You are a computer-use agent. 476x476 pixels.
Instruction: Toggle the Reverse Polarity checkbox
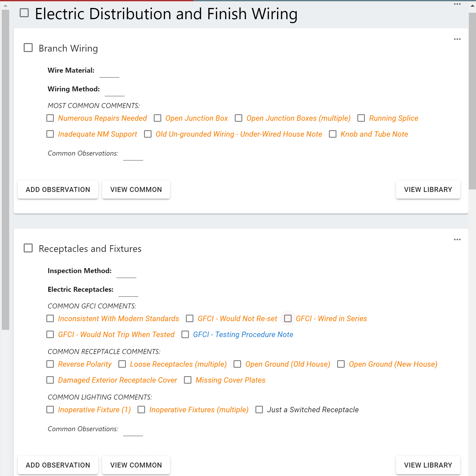point(50,364)
